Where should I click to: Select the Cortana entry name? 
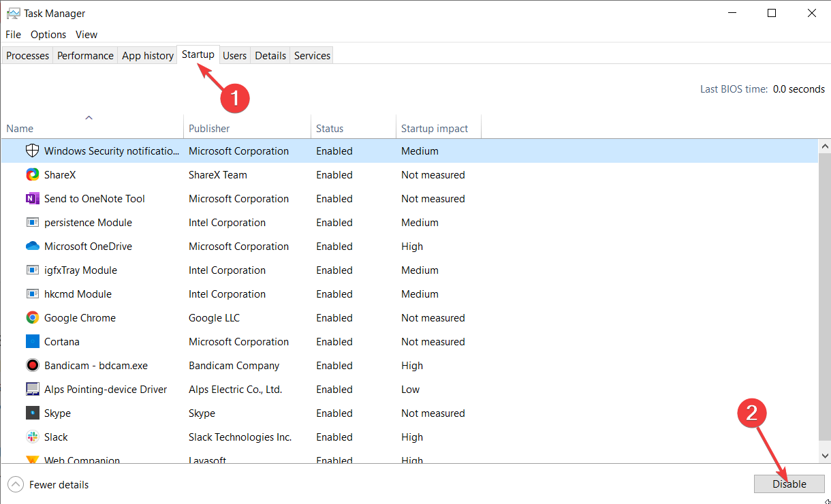click(62, 341)
